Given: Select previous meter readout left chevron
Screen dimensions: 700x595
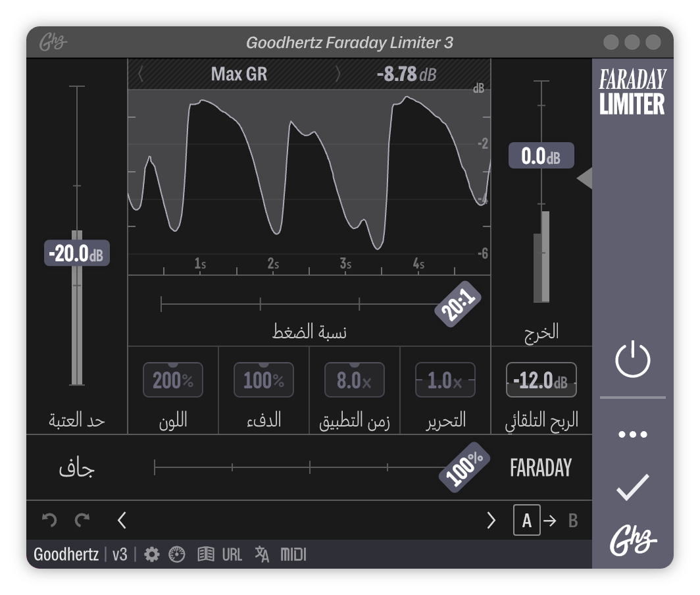Looking at the screenshot, I should (141, 74).
